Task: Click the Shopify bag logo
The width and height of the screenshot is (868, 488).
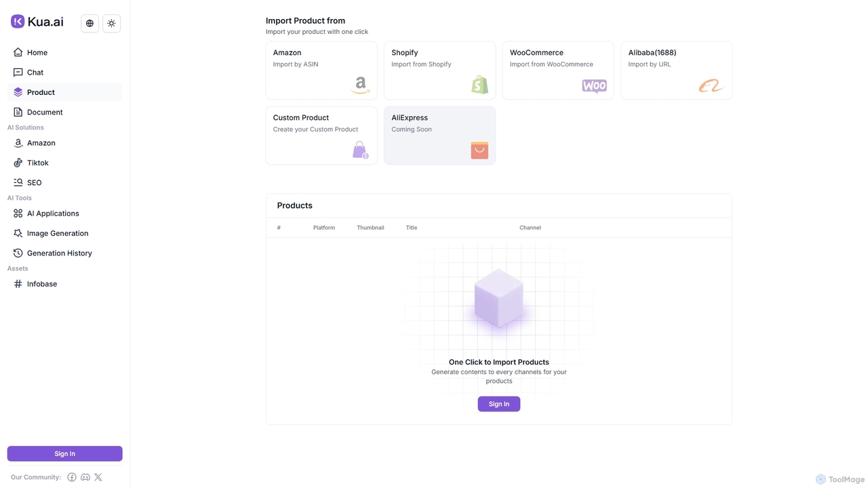Action: point(479,85)
